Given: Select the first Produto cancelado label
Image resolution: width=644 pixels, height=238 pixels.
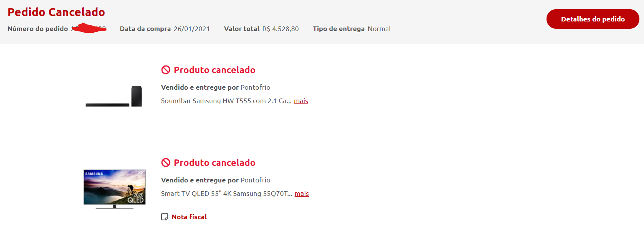Looking at the screenshot, I should click(215, 70).
